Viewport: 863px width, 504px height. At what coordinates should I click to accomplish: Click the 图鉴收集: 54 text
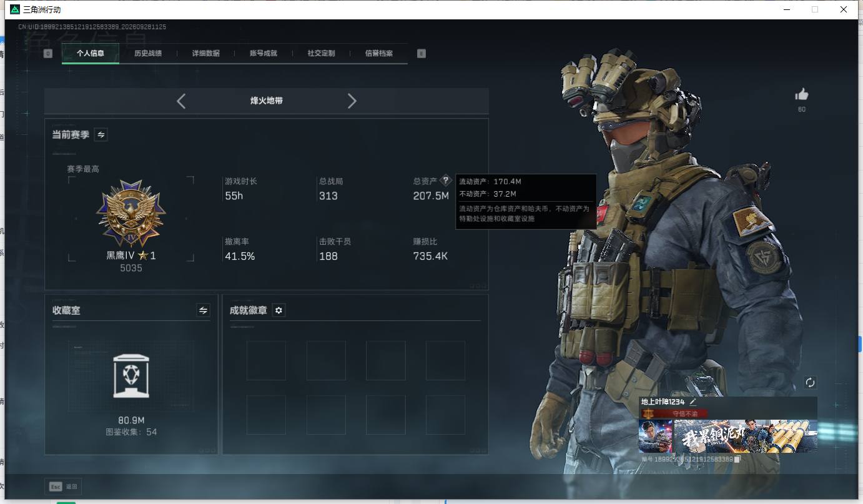131,432
